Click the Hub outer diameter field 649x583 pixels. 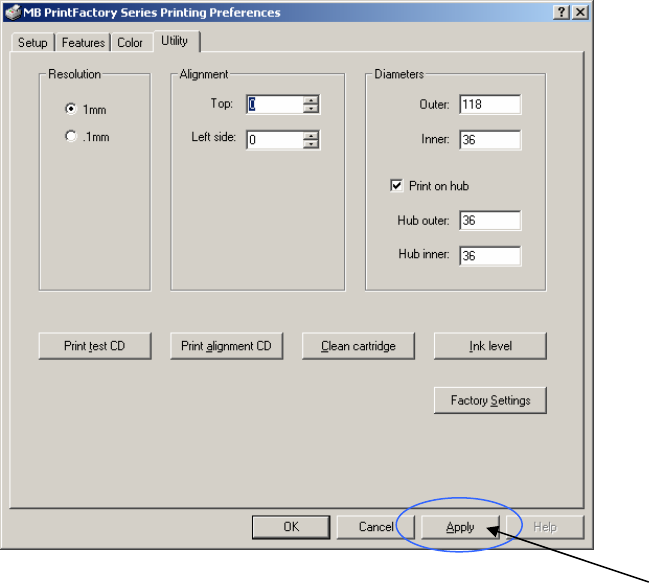(x=490, y=221)
